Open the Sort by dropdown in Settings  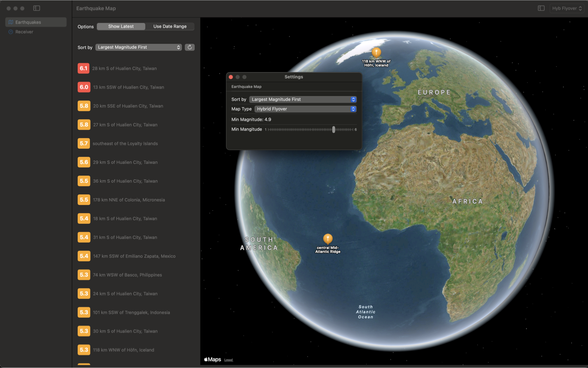(x=303, y=99)
